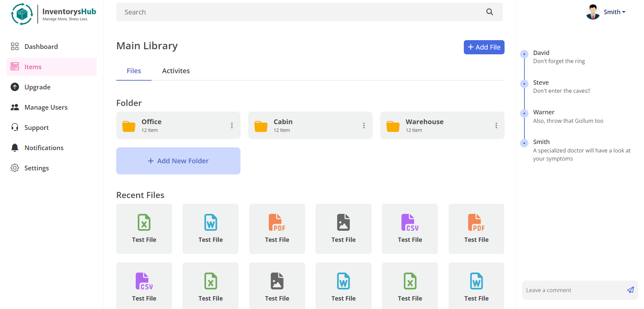The height and width of the screenshot is (309, 644).
Task: Open second-row CSV Test File
Action: click(x=144, y=286)
